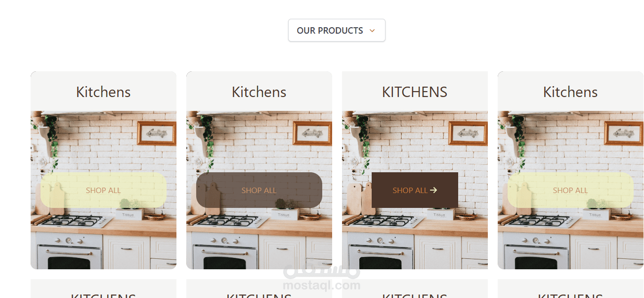This screenshot has width=644, height=298.
Task: Select the Kitchens title of the rightmost card
Action: [570, 92]
